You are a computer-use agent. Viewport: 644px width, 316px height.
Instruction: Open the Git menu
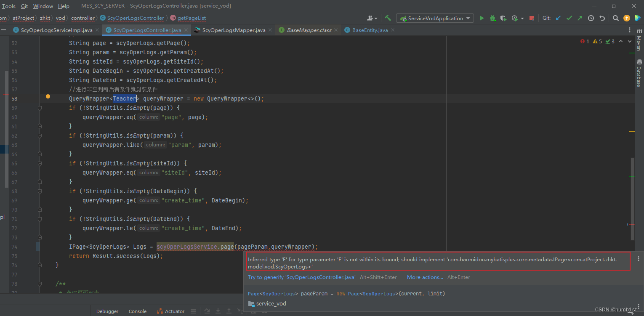[24, 6]
